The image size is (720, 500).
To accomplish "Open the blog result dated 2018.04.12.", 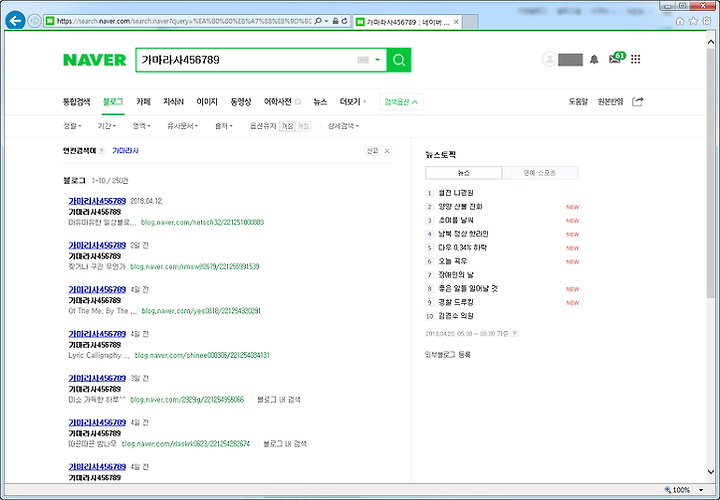I will pyautogui.click(x=97, y=201).
